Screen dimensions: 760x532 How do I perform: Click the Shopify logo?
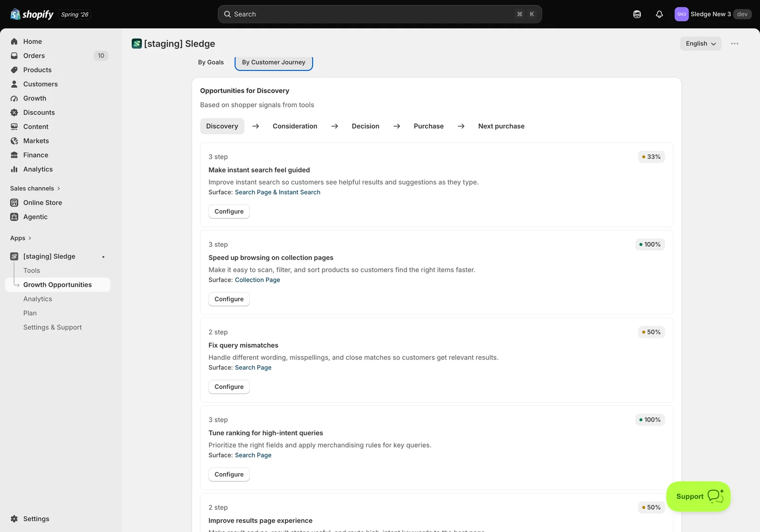(x=32, y=14)
